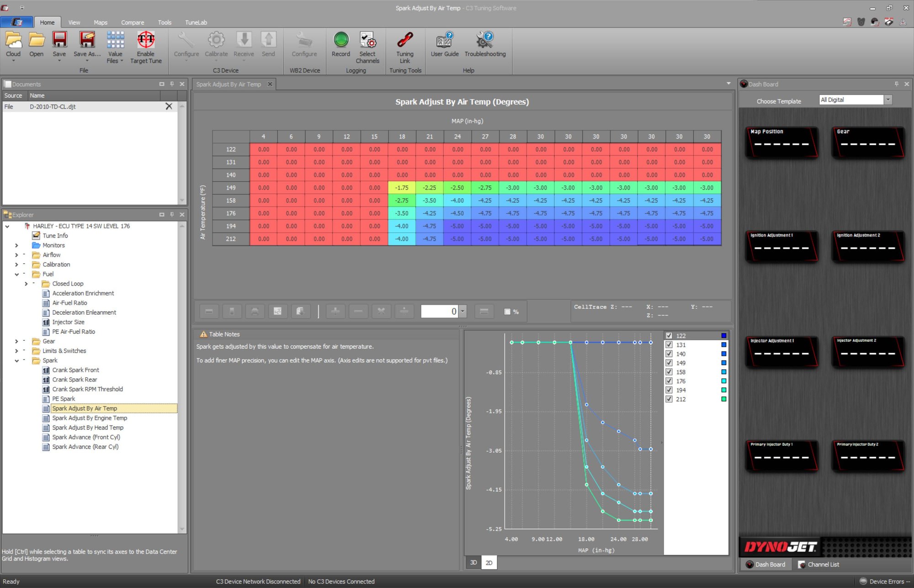Open the Choose Template dropdown
The width and height of the screenshot is (914, 588).
coord(888,100)
